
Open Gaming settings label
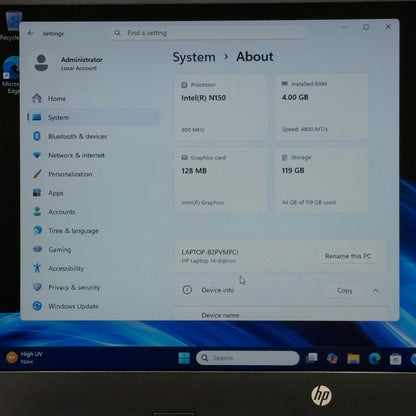point(60,250)
